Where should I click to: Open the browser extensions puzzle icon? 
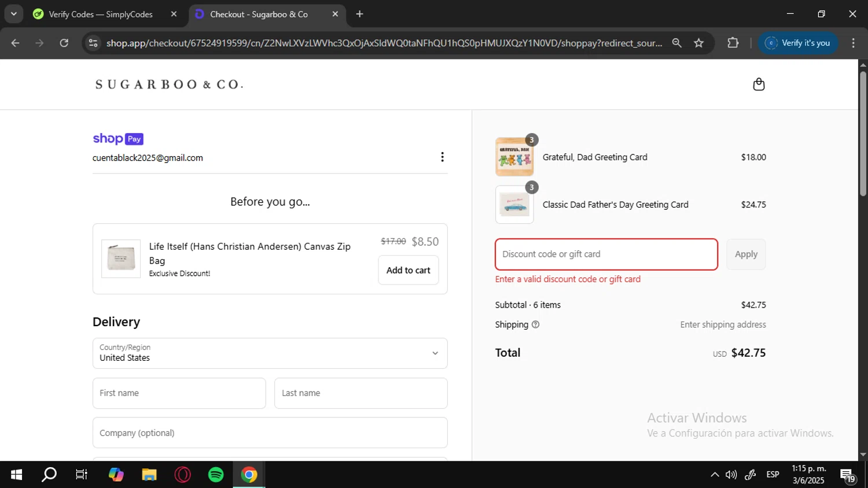pos(733,43)
